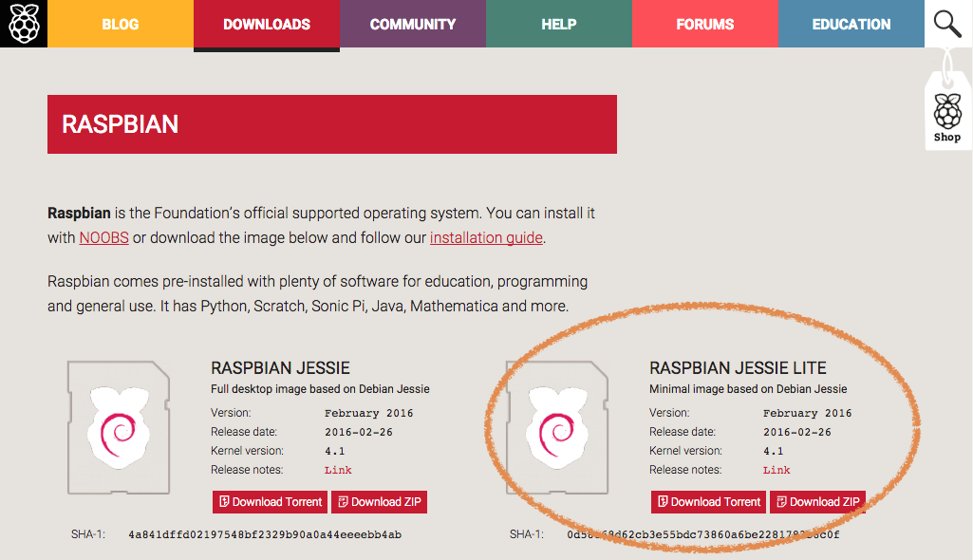Image resolution: width=973 pixels, height=560 pixels.
Task: Click the Raspberry Pi logo home icon
Action: tap(24, 24)
